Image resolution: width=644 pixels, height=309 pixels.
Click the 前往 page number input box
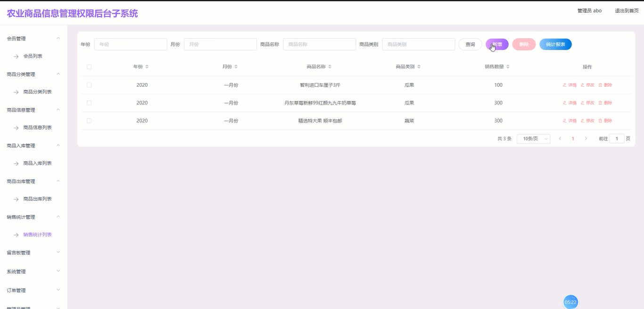617,139
